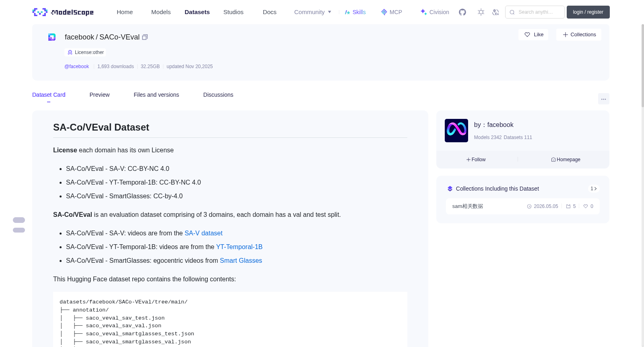Click the search anything input field
644x347 pixels.
click(535, 12)
